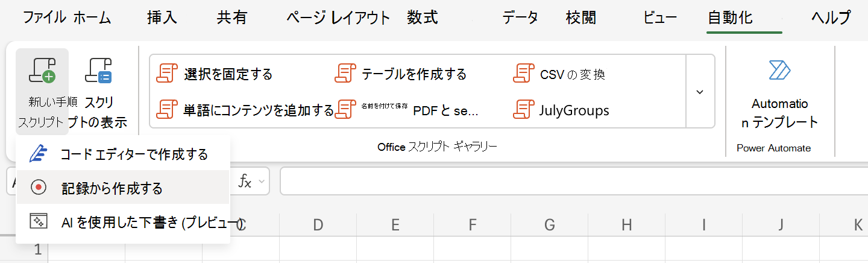Select column H header
Image resolution: width=868 pixels, height=263 pixels.
626,225
